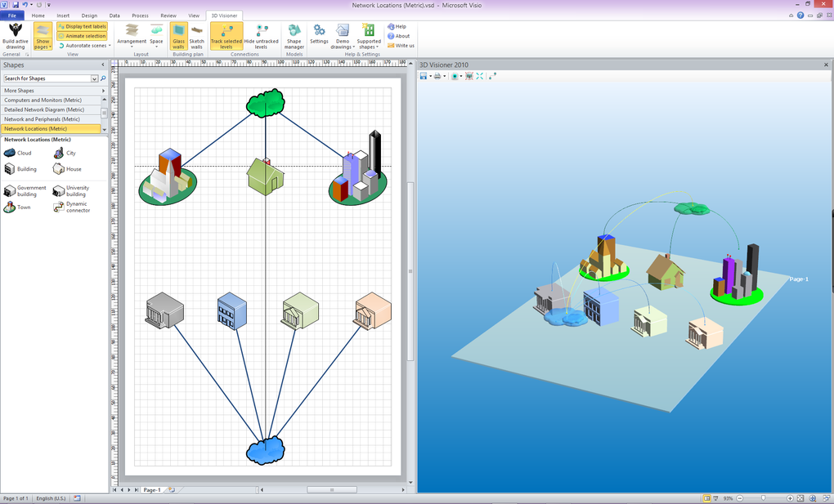Click 3D Visioner save image icon
The image size is (834, 504).
pos(424,76)
